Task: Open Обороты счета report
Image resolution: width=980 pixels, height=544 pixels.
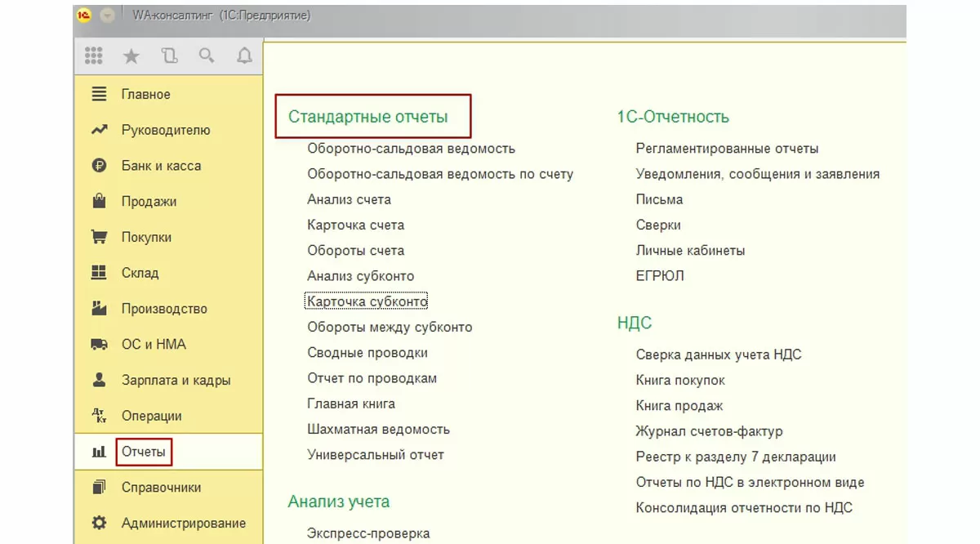Action: (355, 251)
